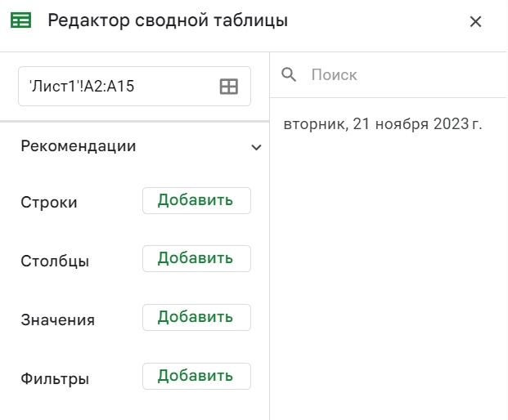
Task: Click the separator line above Рекомендации
Action: click(135, 122)
